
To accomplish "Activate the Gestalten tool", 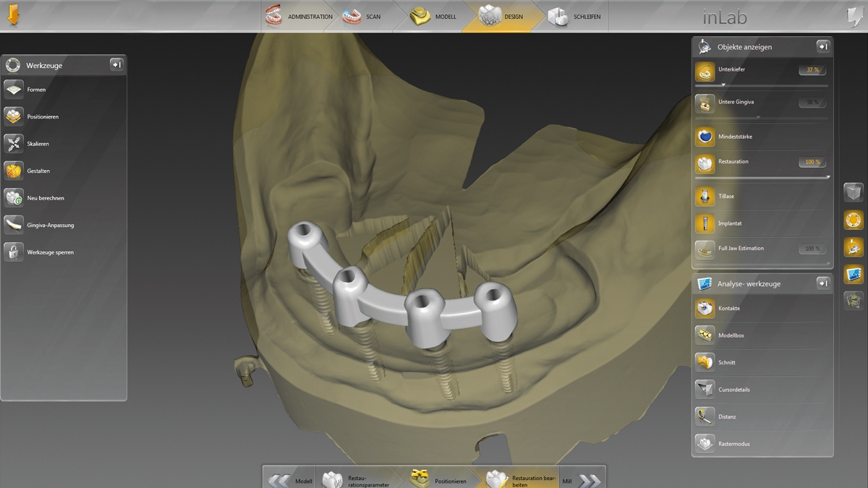I will pyautogui.click(x=14, y=171).
